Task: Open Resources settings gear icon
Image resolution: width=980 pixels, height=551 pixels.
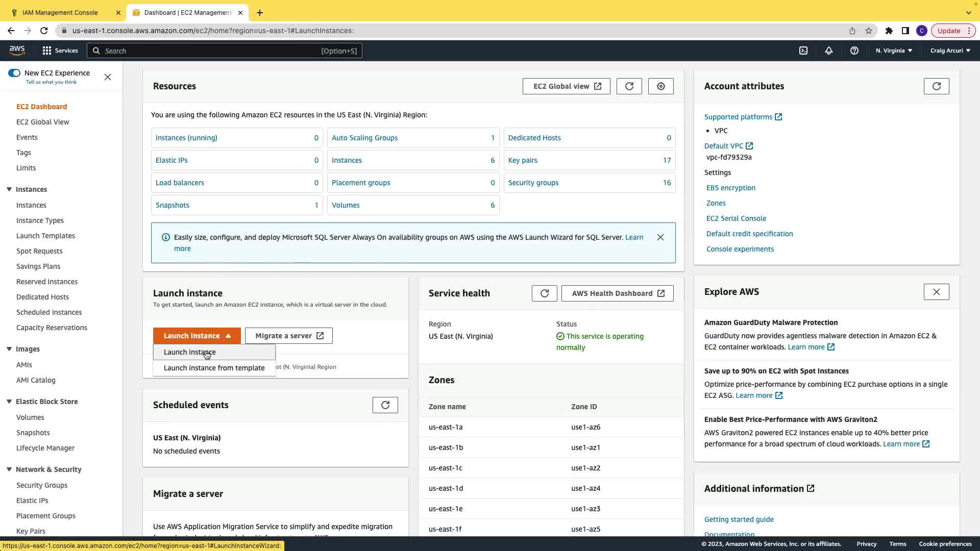Action: coord(661,86)
